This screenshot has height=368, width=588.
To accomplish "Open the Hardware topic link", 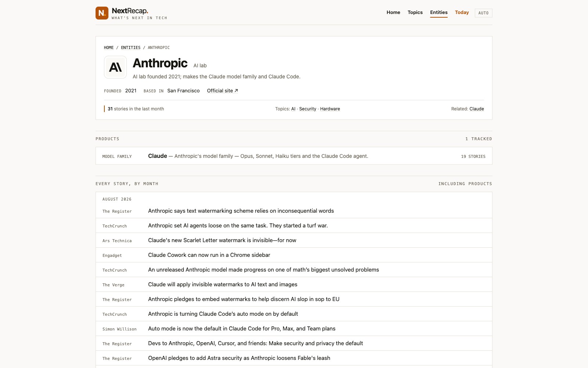I will 330,109.
